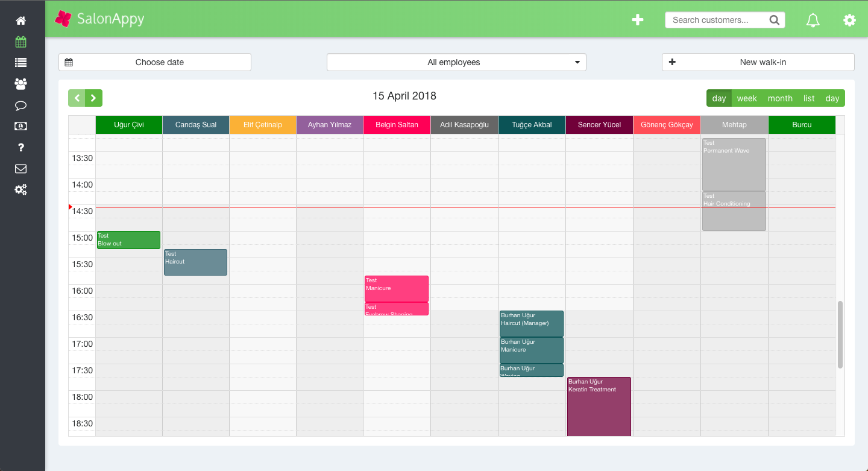Viewport: 868px width, 471px height.
Task: Open the settings gear in the top bar
Action: [849, 20]
